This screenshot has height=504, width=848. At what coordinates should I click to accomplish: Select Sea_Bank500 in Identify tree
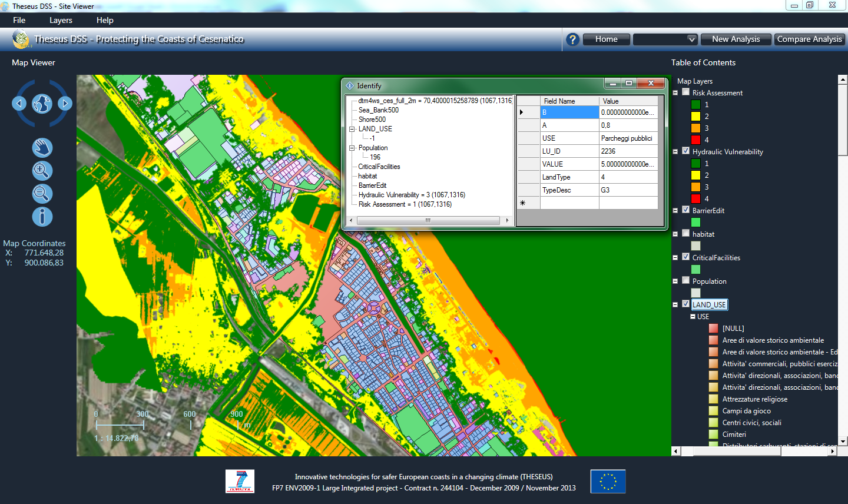click(379, 110)
